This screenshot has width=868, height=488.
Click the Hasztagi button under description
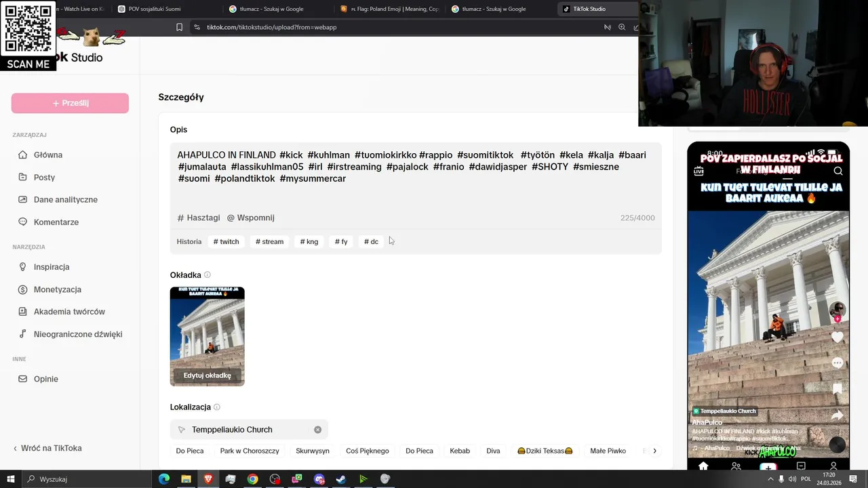click(199, 218)
